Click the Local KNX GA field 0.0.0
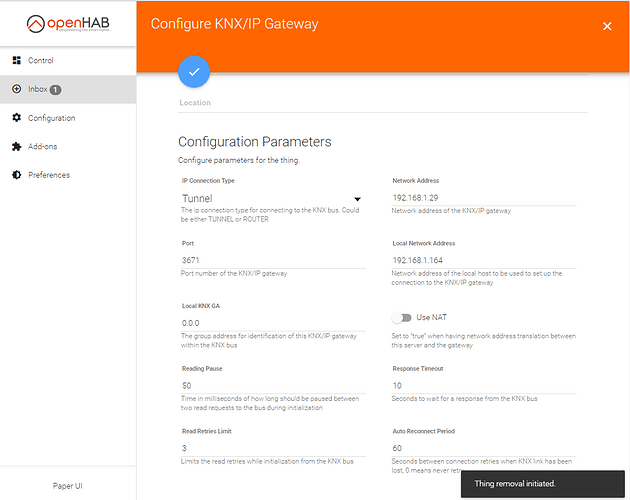The height and width of the screenshot is (500, 630). (x=273, y=323)
